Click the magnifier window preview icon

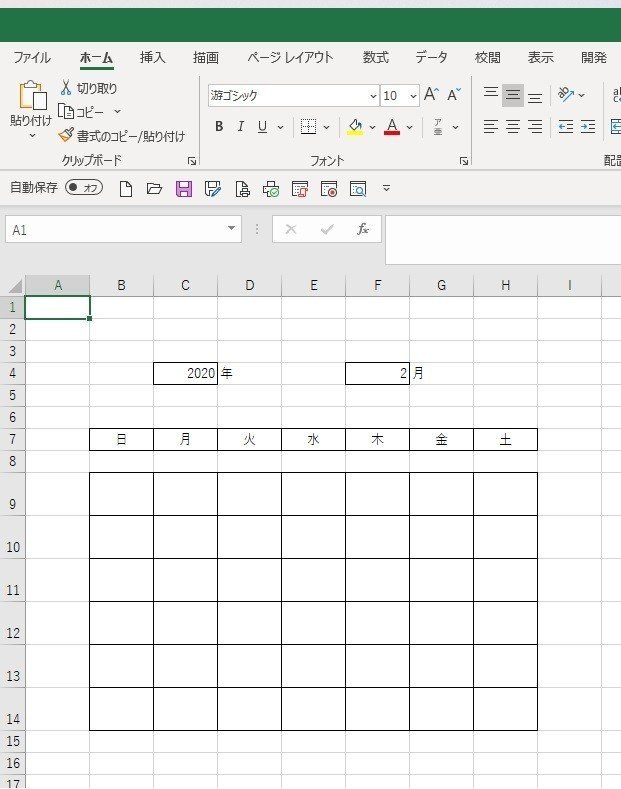pos(358,189)
